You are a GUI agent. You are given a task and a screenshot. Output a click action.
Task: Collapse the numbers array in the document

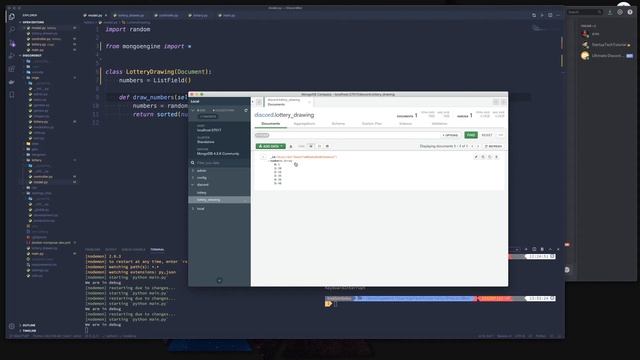[268, 161]
